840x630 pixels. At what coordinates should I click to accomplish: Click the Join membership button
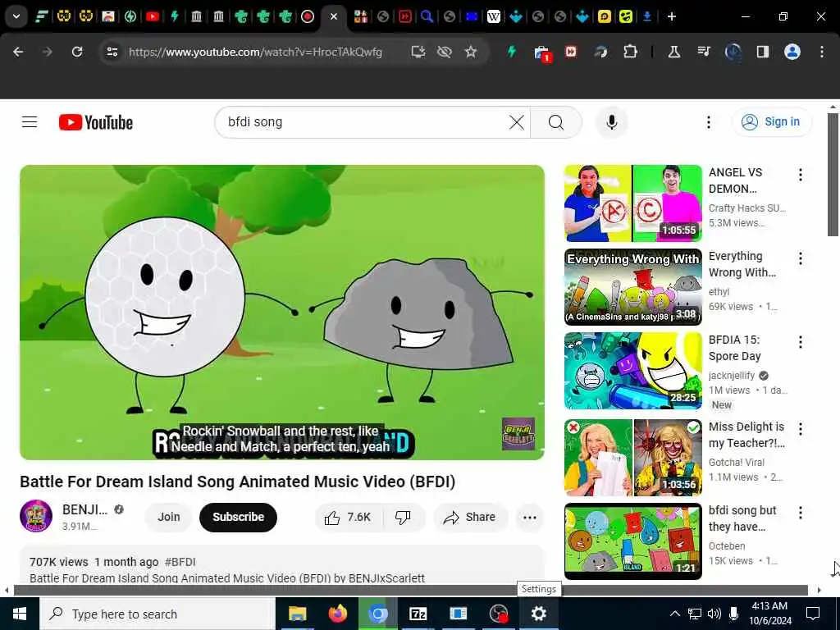(x=168, y=517)
